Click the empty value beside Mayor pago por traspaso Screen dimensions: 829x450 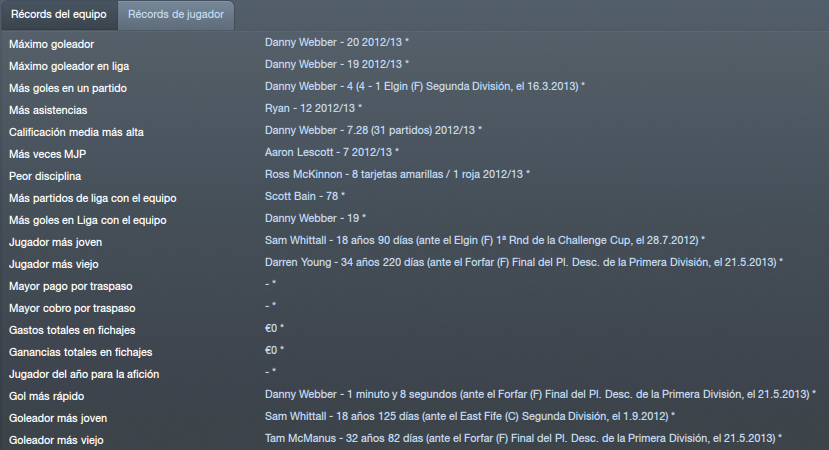[x=270, y=284]
